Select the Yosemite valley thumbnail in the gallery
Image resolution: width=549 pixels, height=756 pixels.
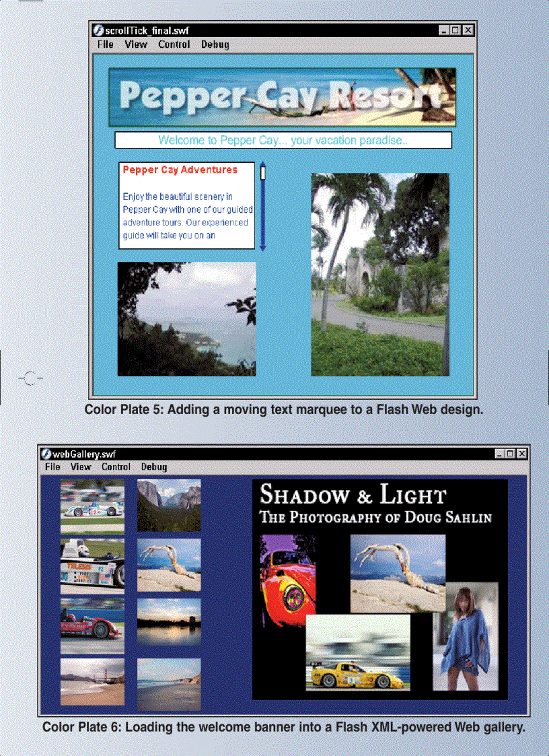pyautogui.click(x=168, y=504)
